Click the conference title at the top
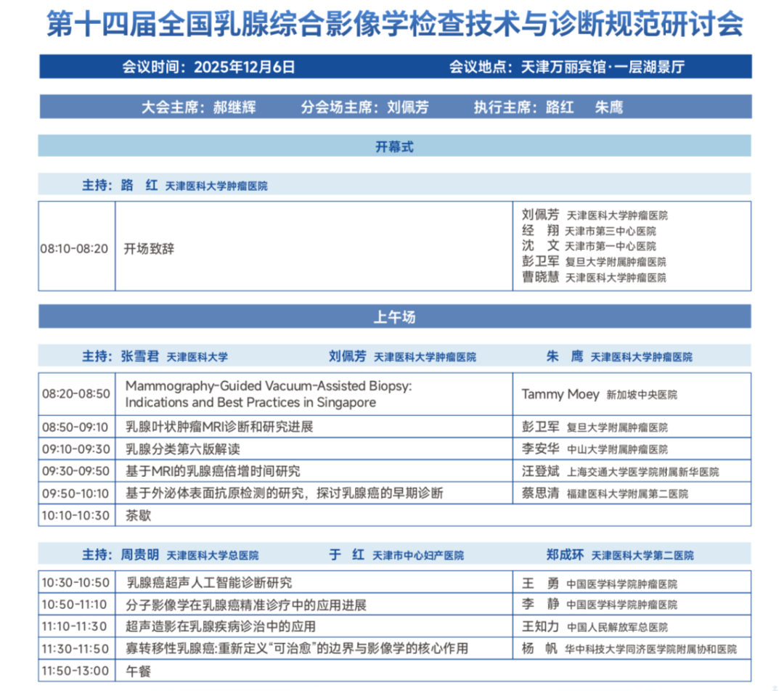This screenshot has height=691, width=784. coord(392,23)
